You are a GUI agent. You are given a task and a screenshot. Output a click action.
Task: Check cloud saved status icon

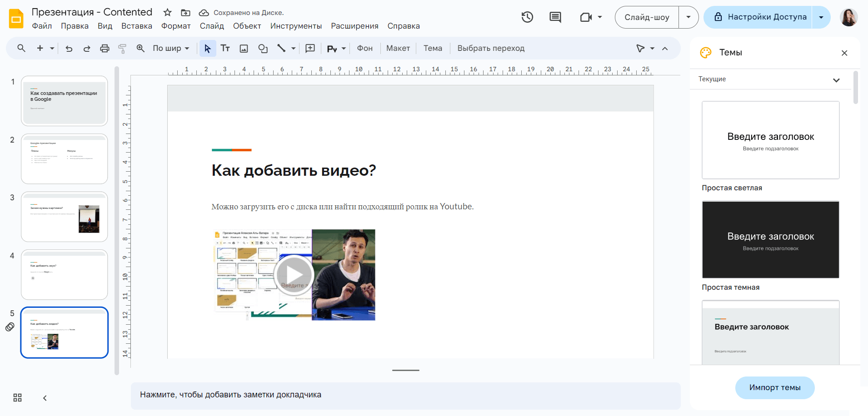tap(204, 13)
